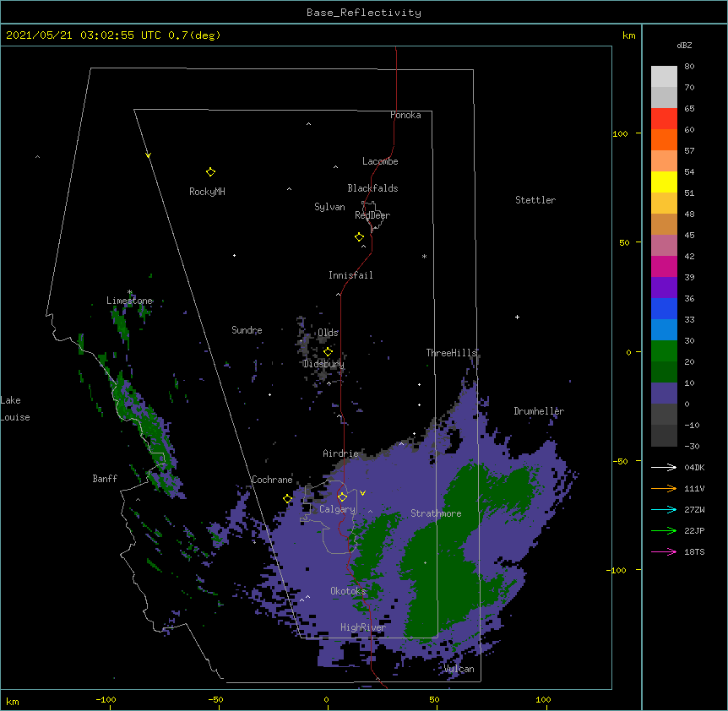The height and width of the screenshot is (711, 728).
Task: Click the Sylvan label
Action: tap(329, 207)
